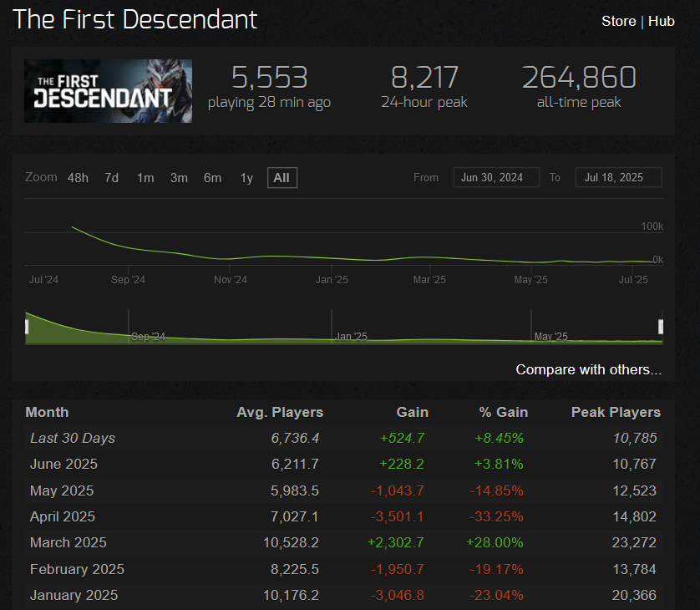Click the 264,860 all-time peak value

pos(579,77)
